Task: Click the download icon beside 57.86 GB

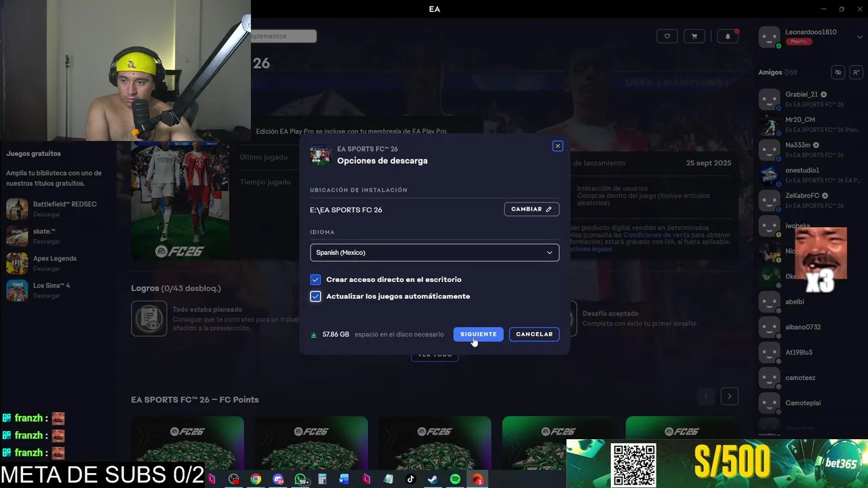Action: [313, 334]
